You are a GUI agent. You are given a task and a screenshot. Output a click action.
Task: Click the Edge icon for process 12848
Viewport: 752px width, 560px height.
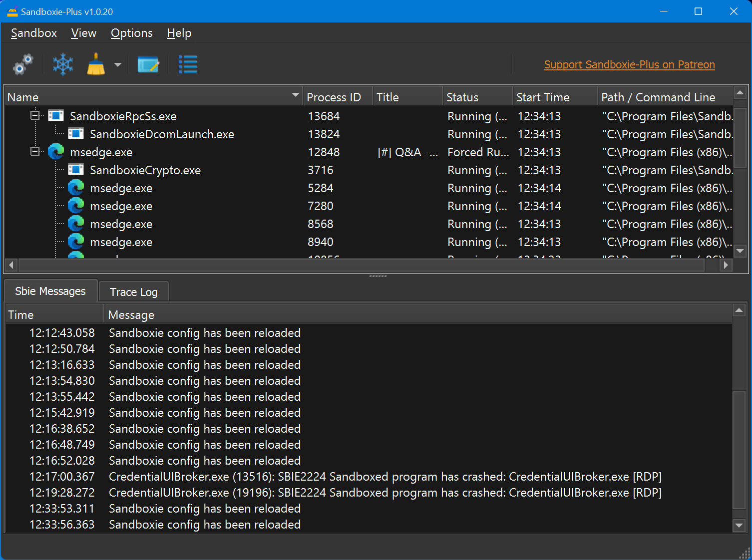56,152
